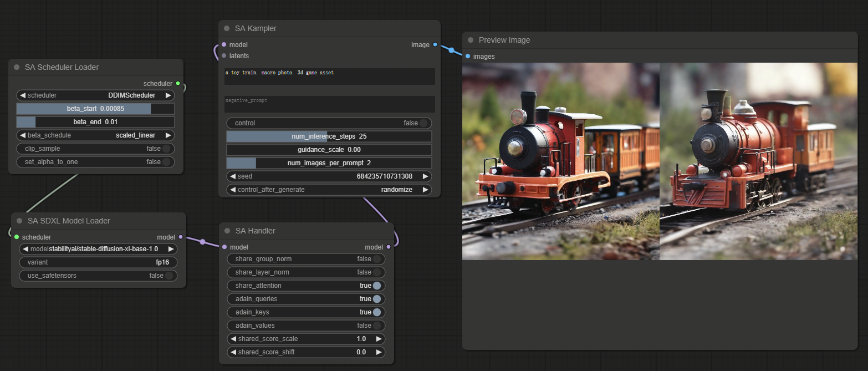Screen dimensions: 868x371
Task: Click the SA Kampler node title
Action: click(256, 28)
